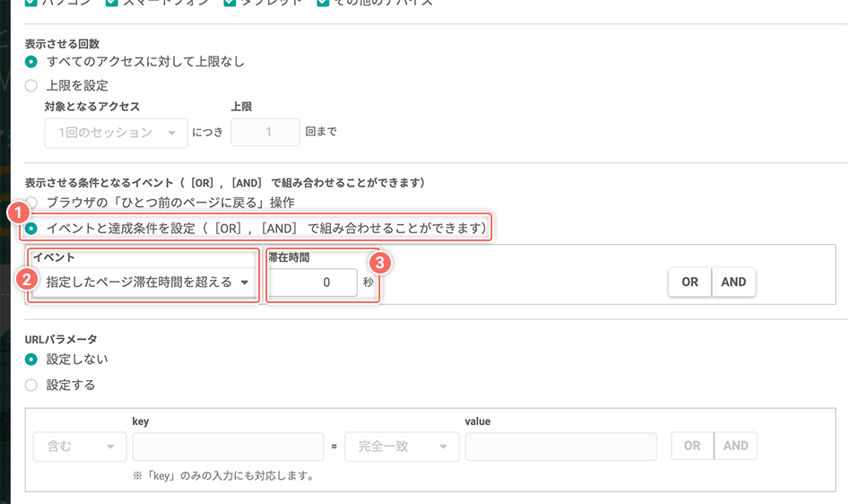Screen dimensions: 861x504
Task: Open the イベント dropdown '指定したページ滞在時間を超える'
Action: (x=145, y=282)
